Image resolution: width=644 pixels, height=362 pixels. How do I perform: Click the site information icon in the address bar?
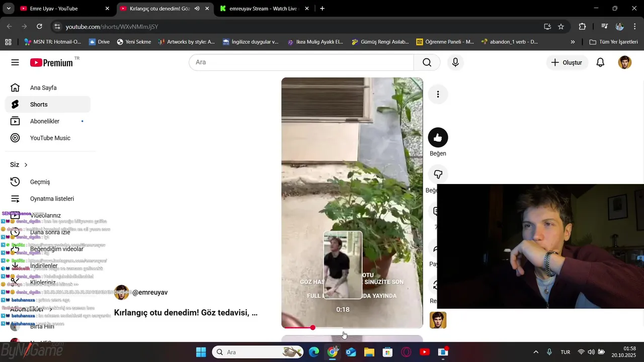[57, 26]
